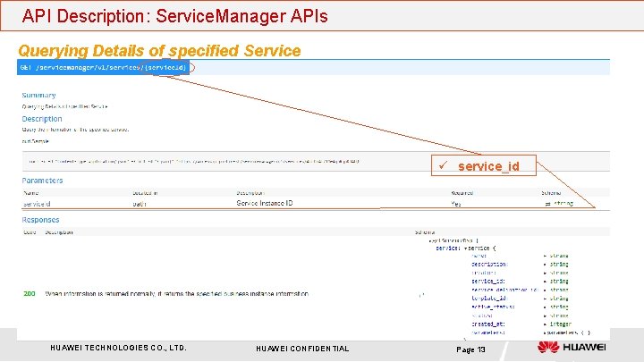Click the 'Querying Details of specified Service' slide heading
The width and height of the screenshot is (644, 362).
pos(159,51)
